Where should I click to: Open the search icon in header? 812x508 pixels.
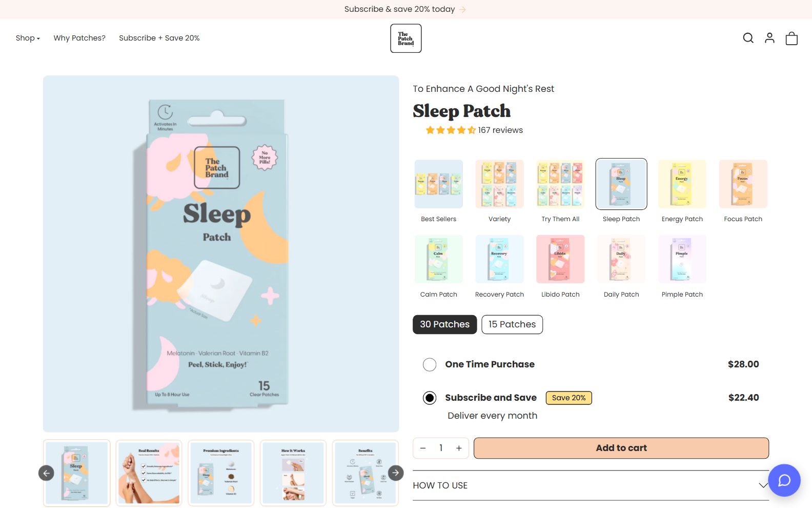point(748,38)
